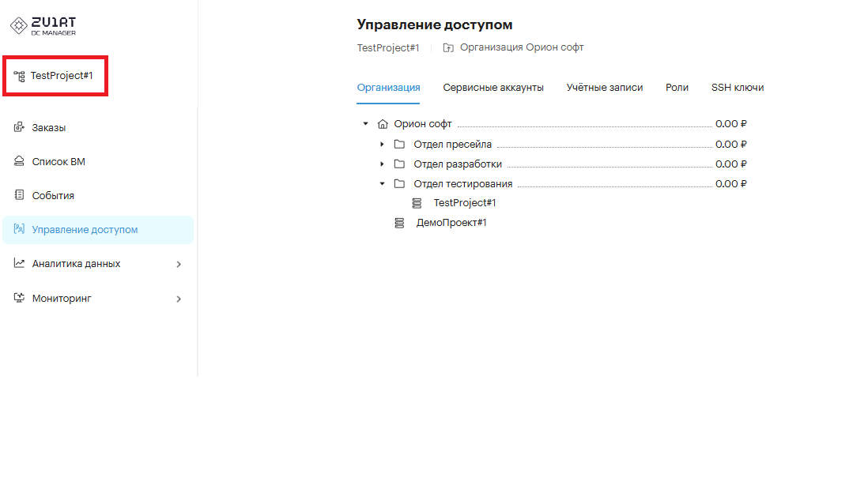Click the 0.00 ₽ value of Отдел разработки
This screenshot has width=868, height=482.
(730, 164)
